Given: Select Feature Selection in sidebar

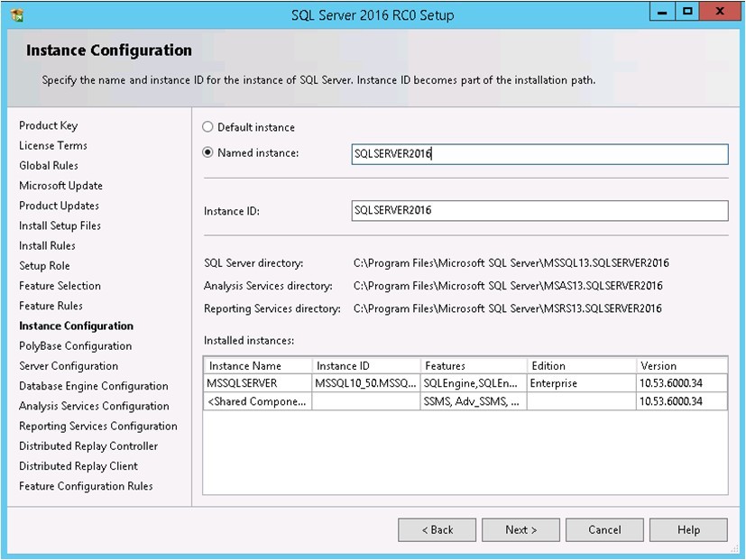Looking at the screenshot, I should tap(60, 286).
